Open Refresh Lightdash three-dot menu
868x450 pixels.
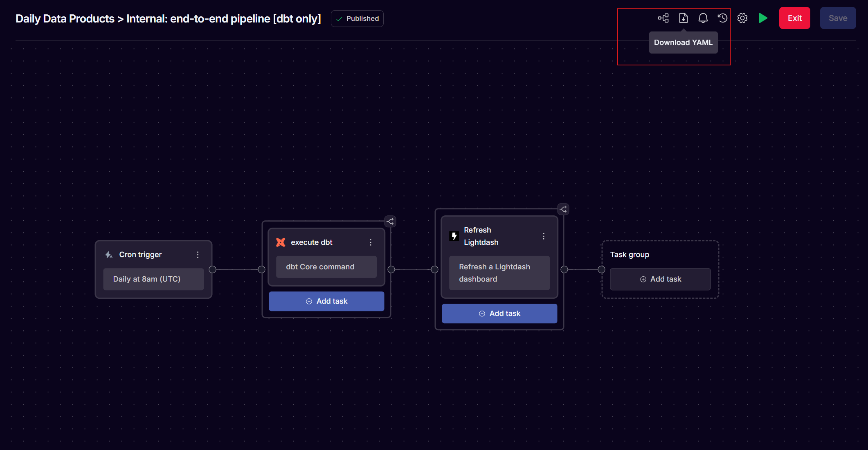(544, 236)
